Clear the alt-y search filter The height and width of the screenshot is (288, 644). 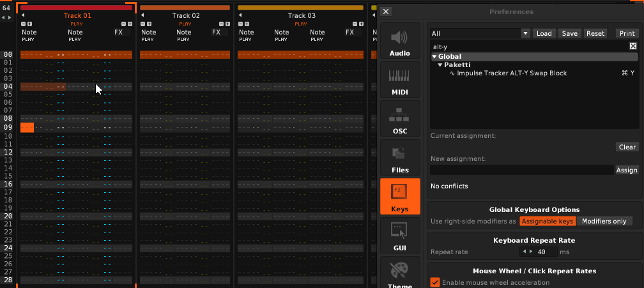point(632,46)
